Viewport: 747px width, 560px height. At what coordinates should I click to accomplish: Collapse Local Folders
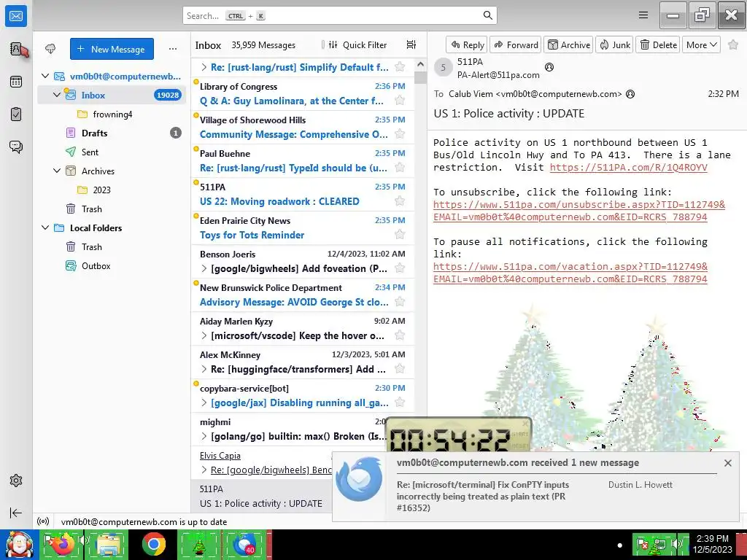45,227
